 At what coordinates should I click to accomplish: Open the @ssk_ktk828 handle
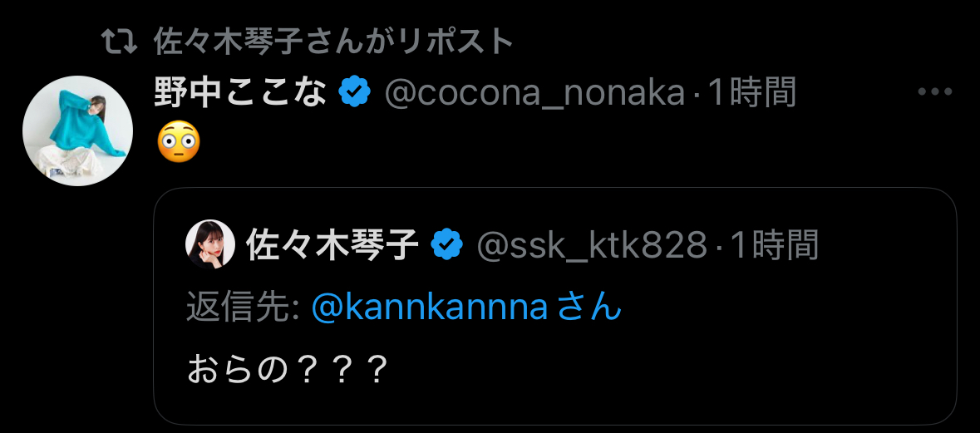click(x=592, y=244)
